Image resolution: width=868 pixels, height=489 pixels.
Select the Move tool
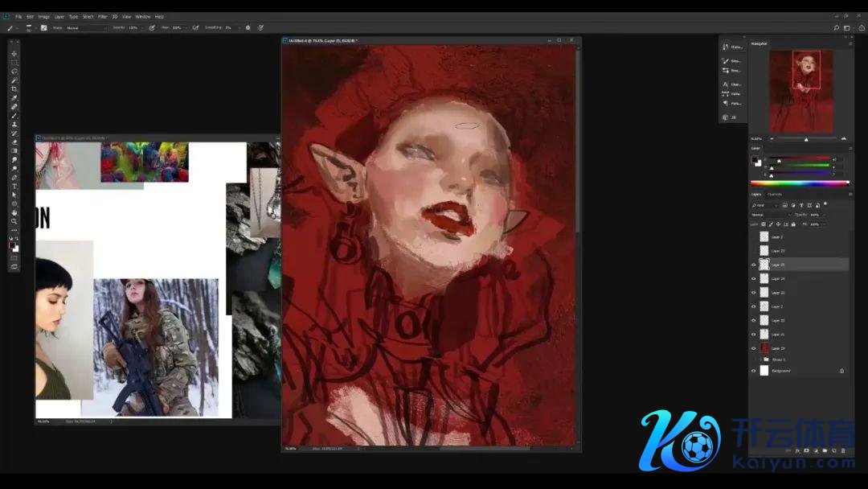[x=14, y=53]
